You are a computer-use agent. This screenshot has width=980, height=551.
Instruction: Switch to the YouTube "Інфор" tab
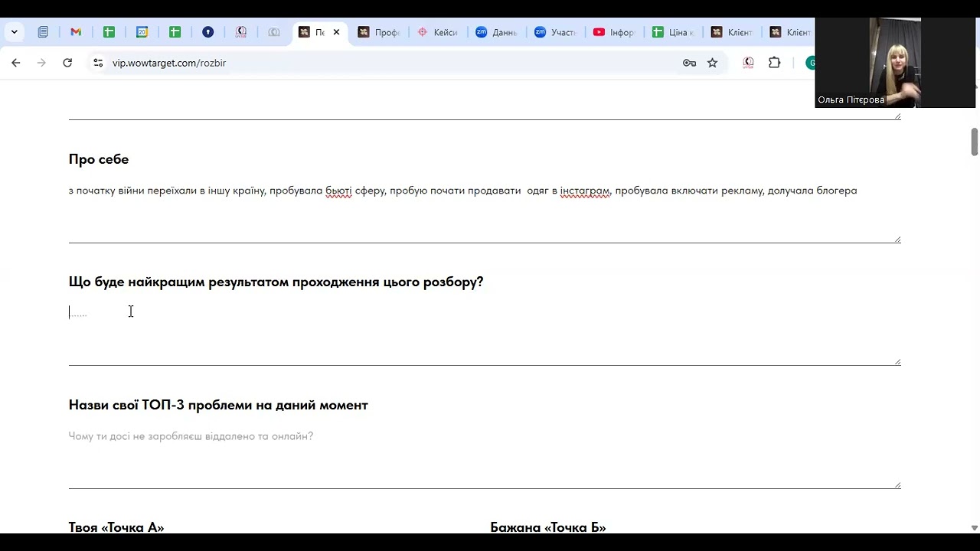(615, 32)
